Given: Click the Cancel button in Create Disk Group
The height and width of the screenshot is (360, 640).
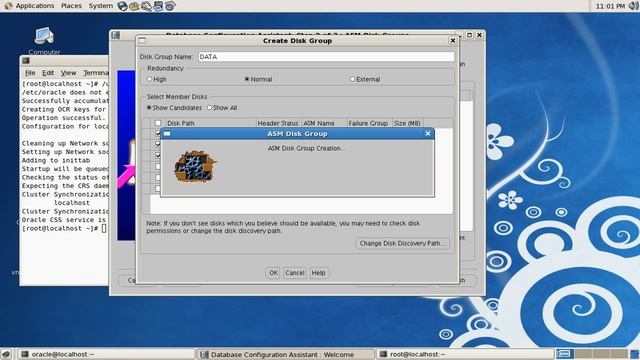Looking at the screenshot, I should 295,273.
